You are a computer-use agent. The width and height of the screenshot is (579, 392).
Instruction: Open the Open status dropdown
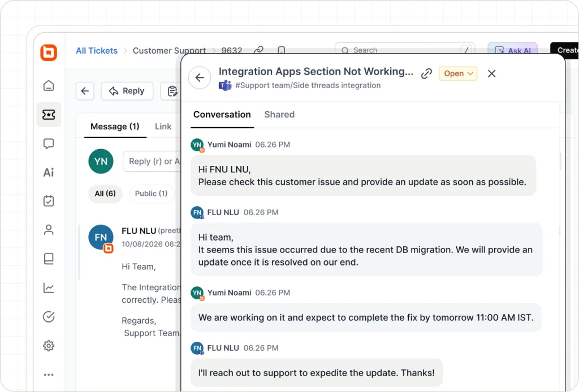[458, 73]
